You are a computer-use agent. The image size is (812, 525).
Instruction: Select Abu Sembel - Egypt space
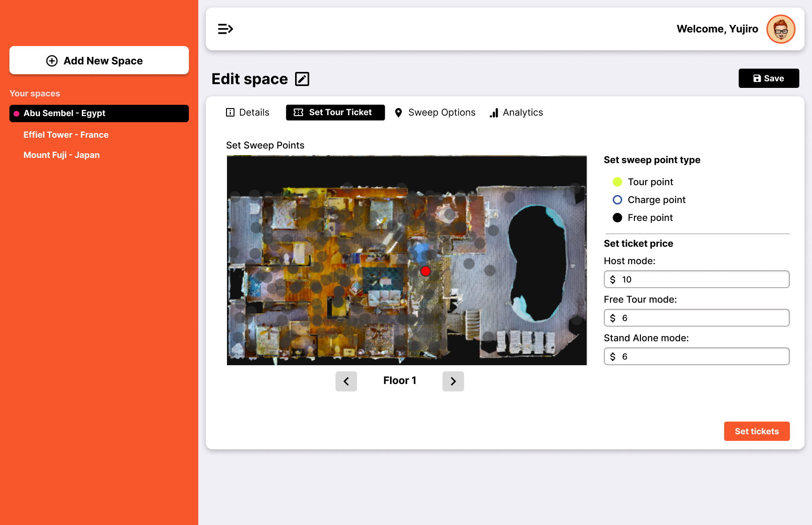tap(99, 113)
